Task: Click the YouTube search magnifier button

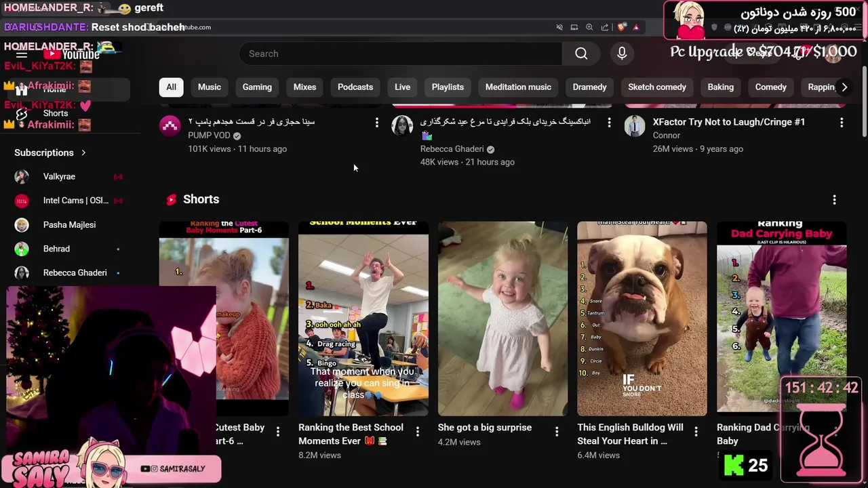Action: (x=581, y=54)
